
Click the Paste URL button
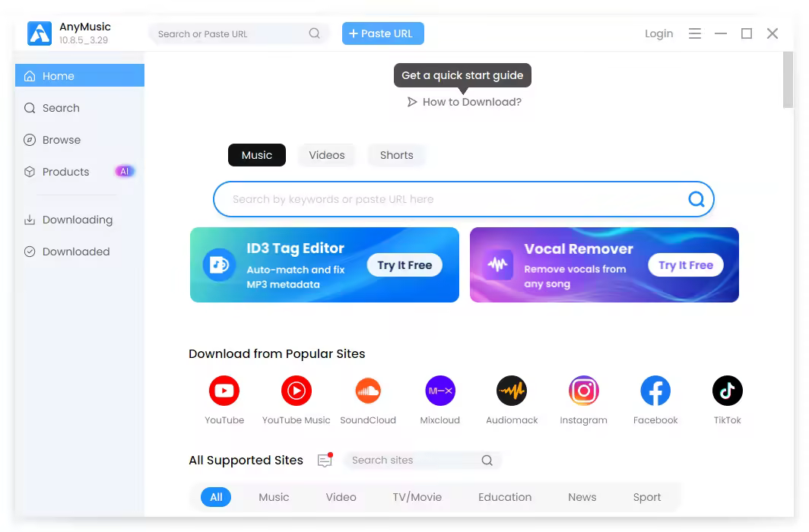click(x=383, y=33)
